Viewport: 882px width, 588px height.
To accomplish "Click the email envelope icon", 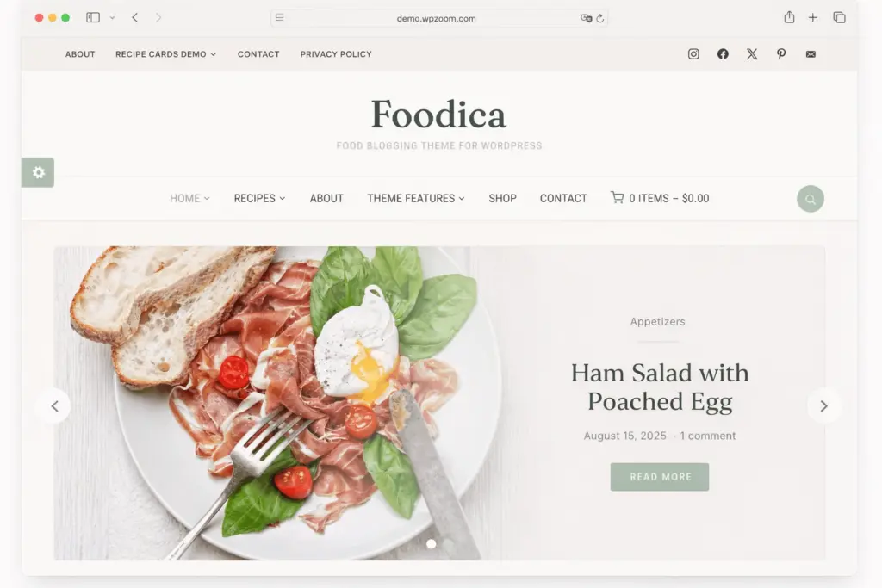I will tap(811, 54).
